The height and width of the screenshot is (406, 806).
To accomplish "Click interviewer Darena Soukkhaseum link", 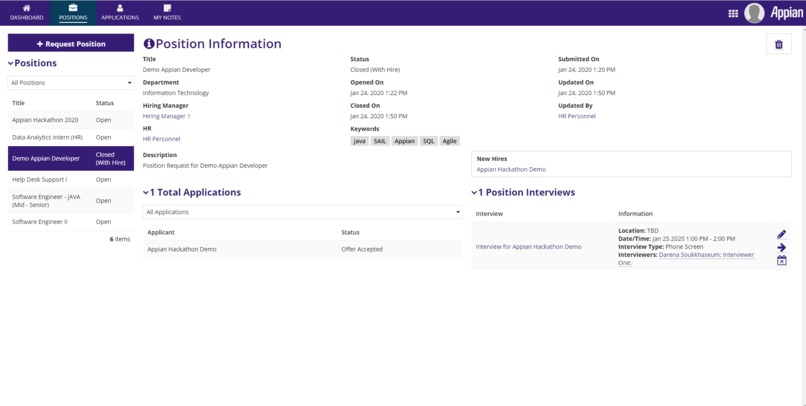I will 689,255.
